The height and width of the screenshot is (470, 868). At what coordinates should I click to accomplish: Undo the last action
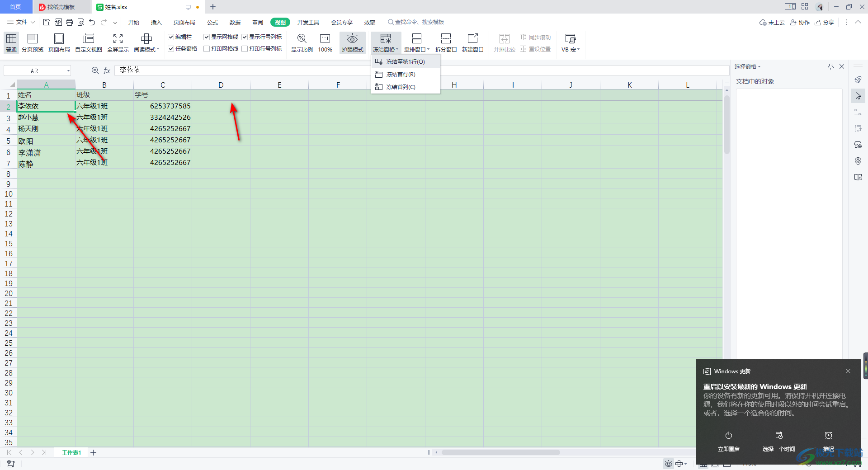(92, 22)
